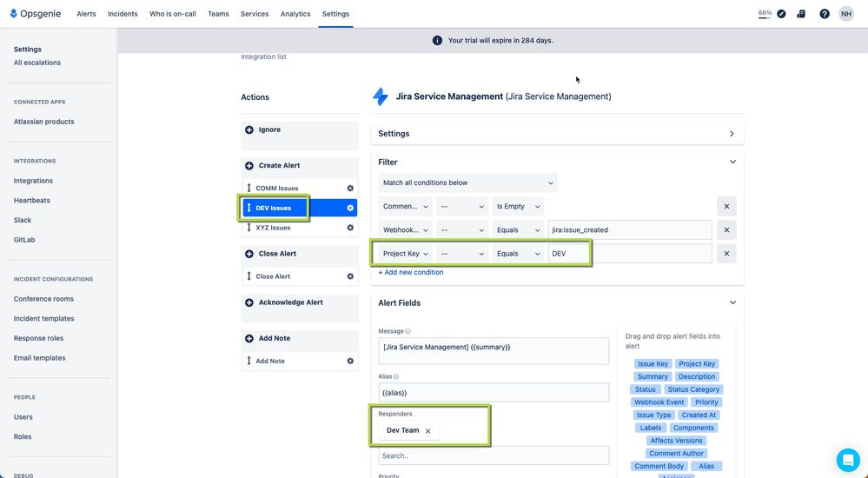
Task: Click the Opsgenie logo
Action: pyautogui.click(x=35, y=14)
